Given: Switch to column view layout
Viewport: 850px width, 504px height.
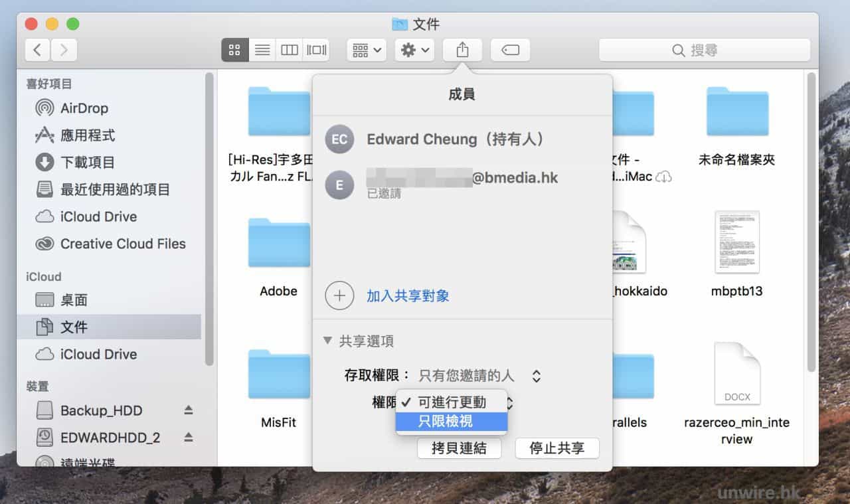Looking at the screenshot, I should (290, 50).
